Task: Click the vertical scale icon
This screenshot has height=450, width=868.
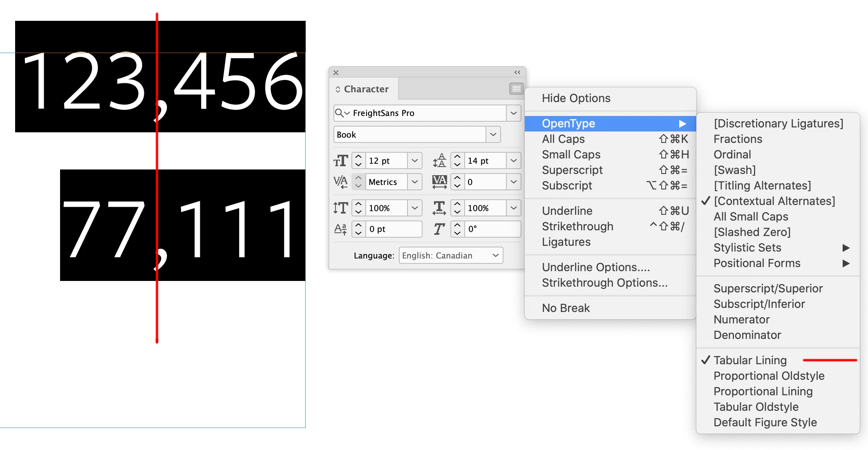Action: [x=340, y=208]
